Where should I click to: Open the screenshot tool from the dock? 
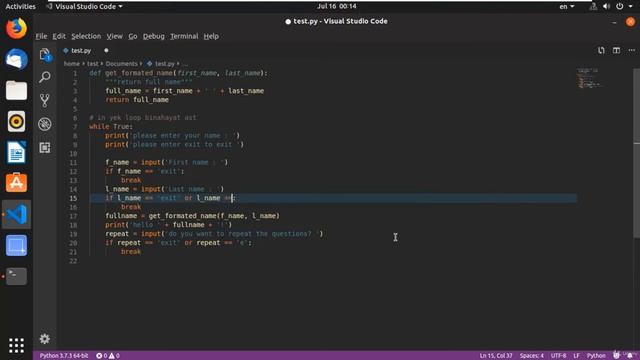coord(16,245)
